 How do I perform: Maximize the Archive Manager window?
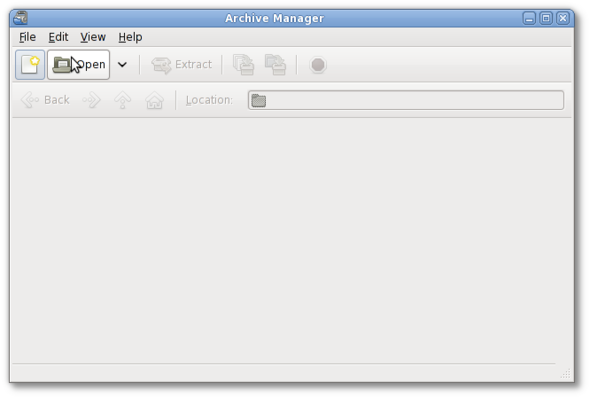tap(546, 18)
